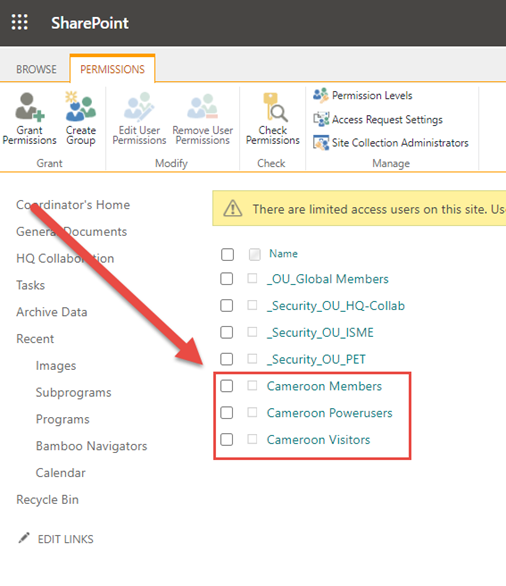Check the box for Cameroon Members
The image size is (506, 586).
pyautogui.click(x=226, y=386)
